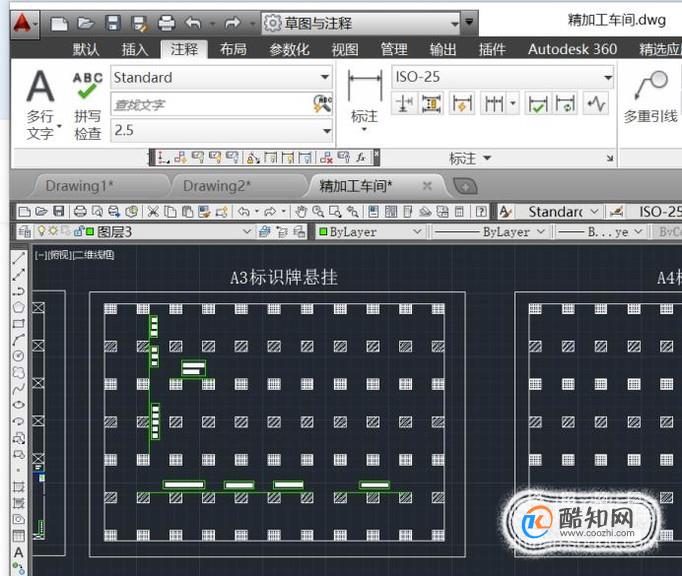Open linetype ByLayer dropdown
This screenshot has width=682, height=576.
[x=541, y=231]
